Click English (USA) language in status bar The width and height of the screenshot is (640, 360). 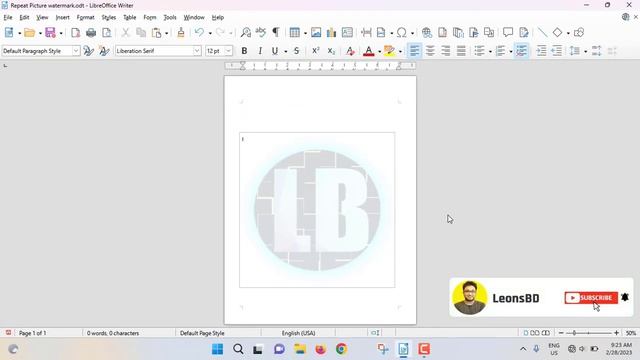point(298,333)
